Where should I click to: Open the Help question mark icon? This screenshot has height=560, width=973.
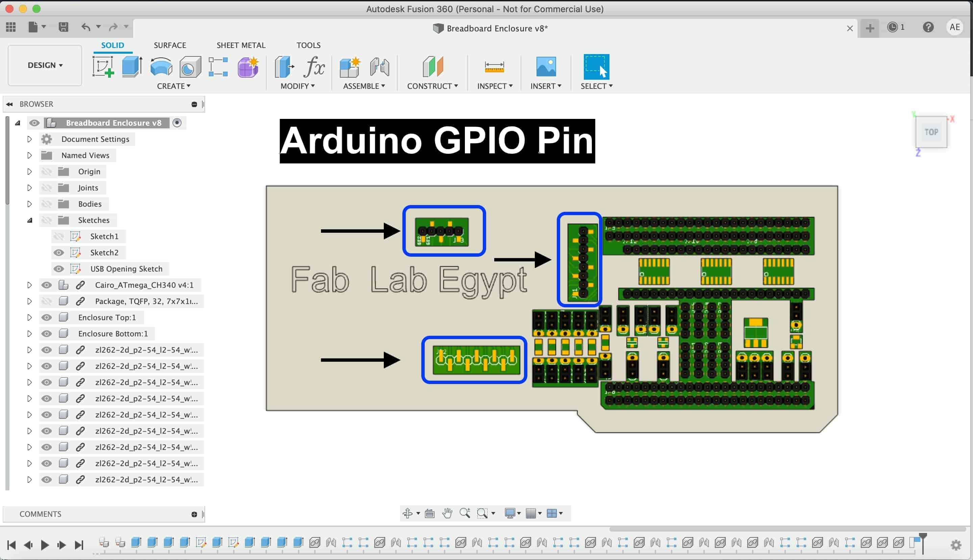click(x=928, y=27)
